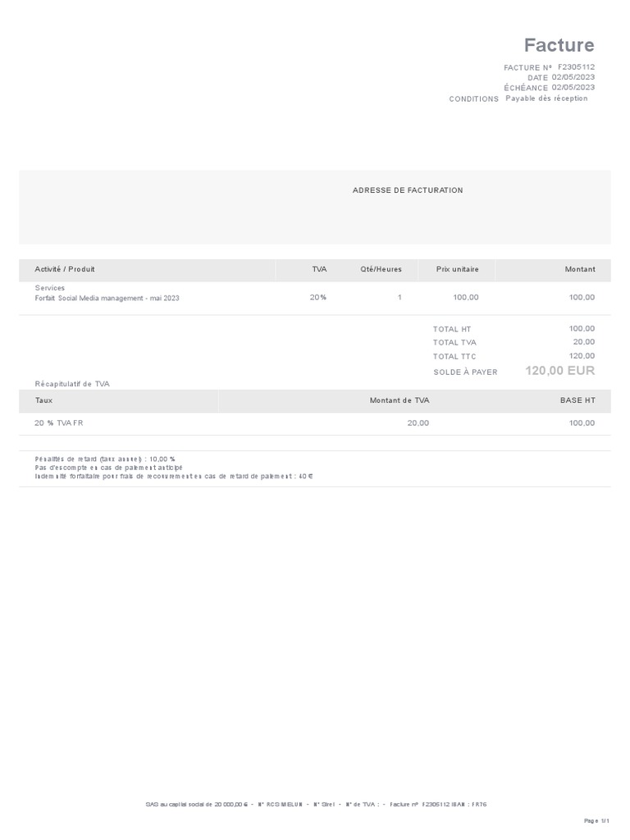Image resolution: width=630 pixels, height=840 pixels.
Task: Click the Montant column header
Action: [580, 269]
